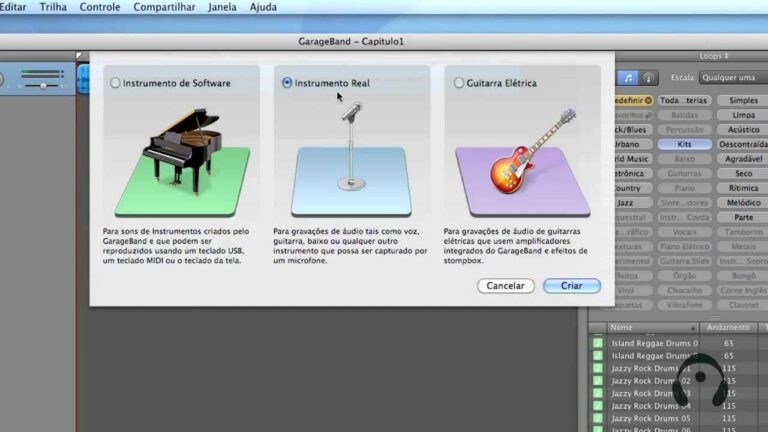Click the green loop icon for Jazzy Rock Drums 01
The image size is (768, 432).
click(x=598, y=368)
